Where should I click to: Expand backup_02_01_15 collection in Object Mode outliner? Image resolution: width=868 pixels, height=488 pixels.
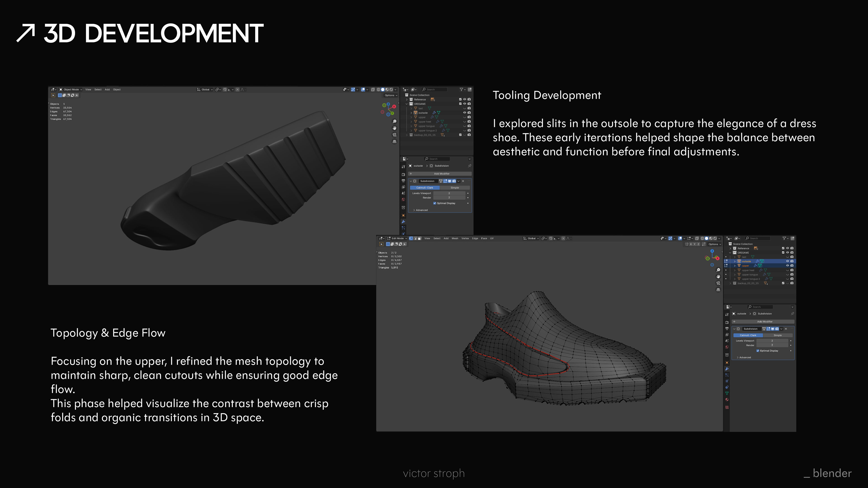(x=407, y=135)
